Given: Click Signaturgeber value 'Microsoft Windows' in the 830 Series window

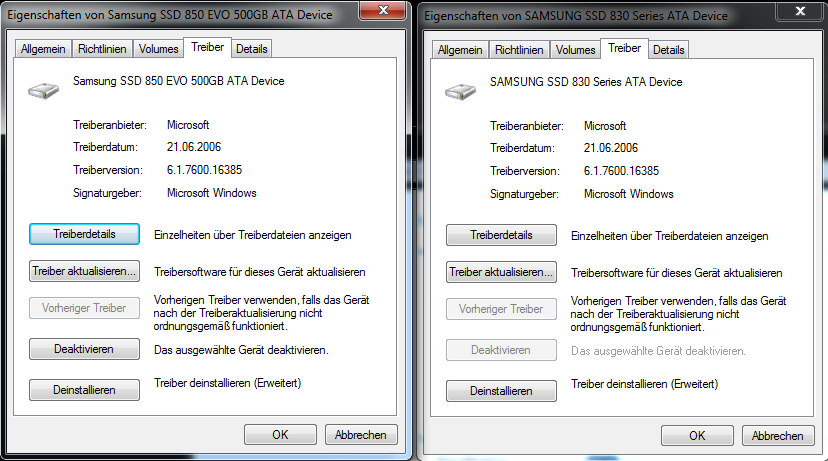Looking at the screenshot, I should tap(629, 194).
